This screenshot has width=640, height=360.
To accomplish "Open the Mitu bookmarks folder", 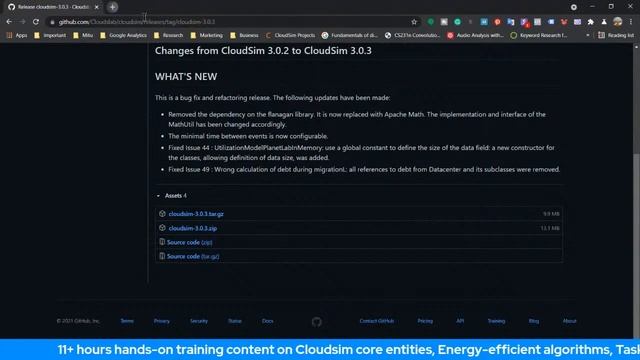I will (83, 35).
